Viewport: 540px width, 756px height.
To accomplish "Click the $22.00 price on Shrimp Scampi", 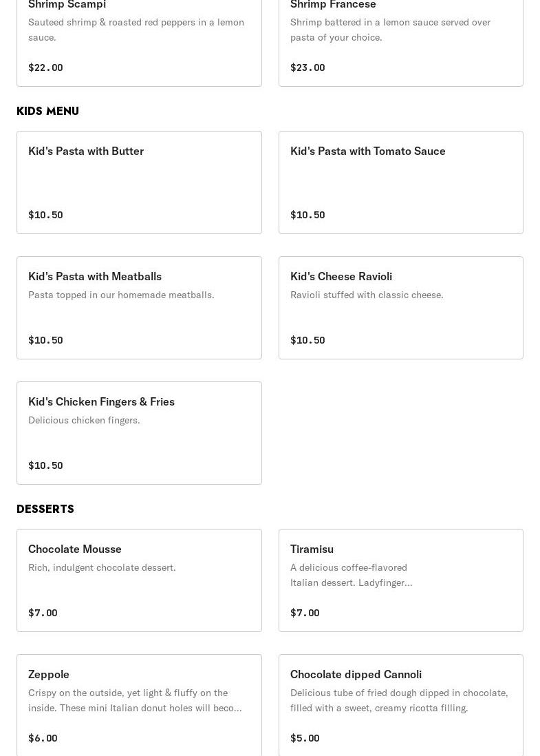I will coord(45,67).
